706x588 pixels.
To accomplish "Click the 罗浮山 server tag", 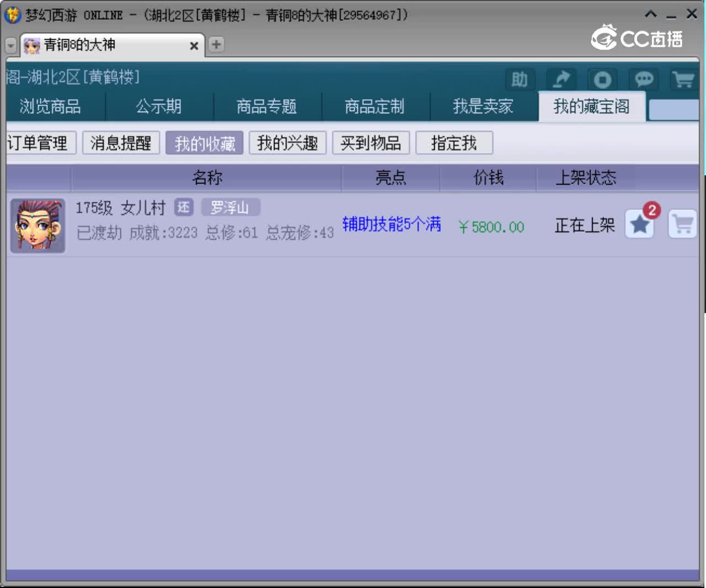I will (x=230, y=207).
